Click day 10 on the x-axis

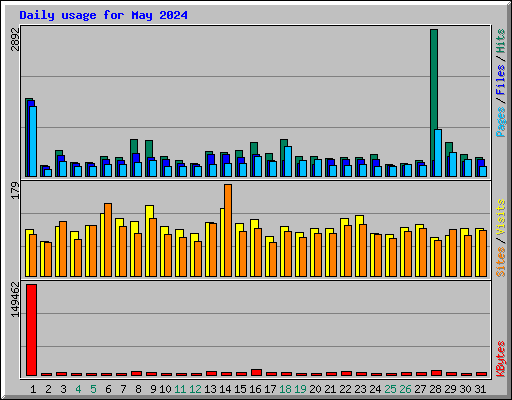point(165,389)
